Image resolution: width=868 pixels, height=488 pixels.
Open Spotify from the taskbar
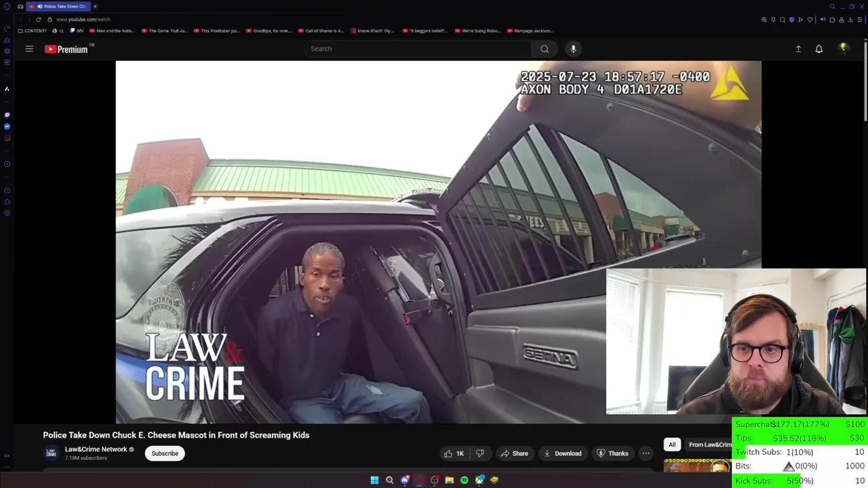464,480
